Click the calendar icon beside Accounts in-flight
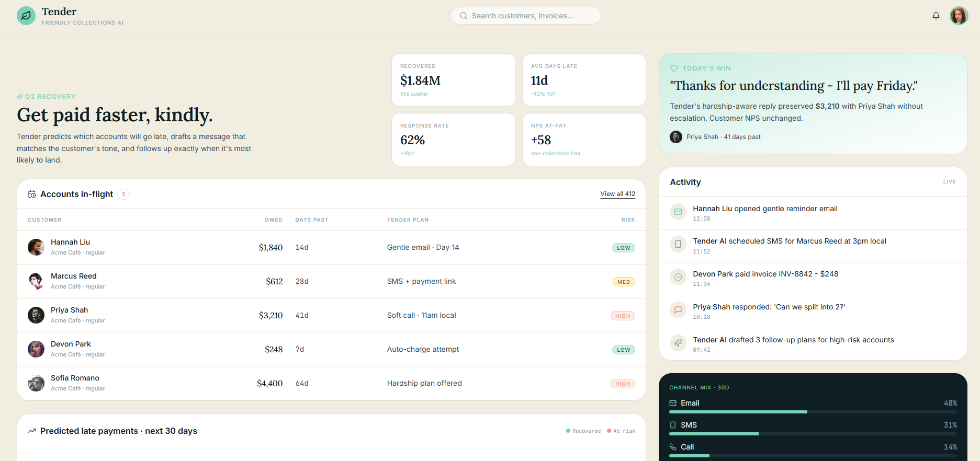Viewport: 980px width, 461px height. pos(32,194)
